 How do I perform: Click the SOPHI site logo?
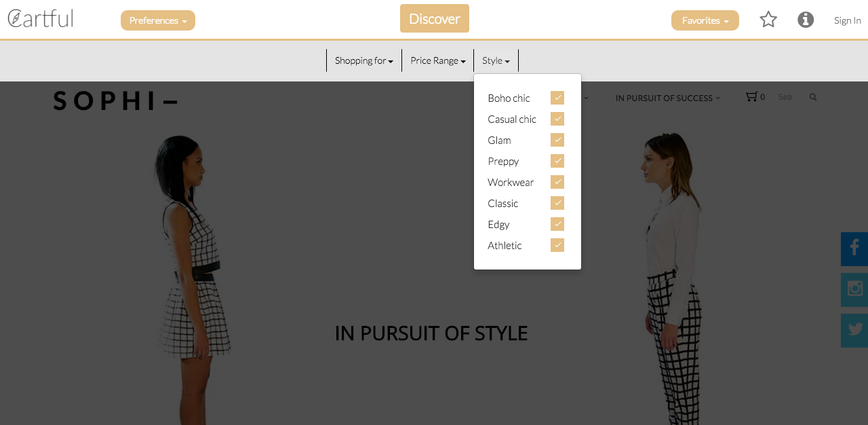coord(115,101)
